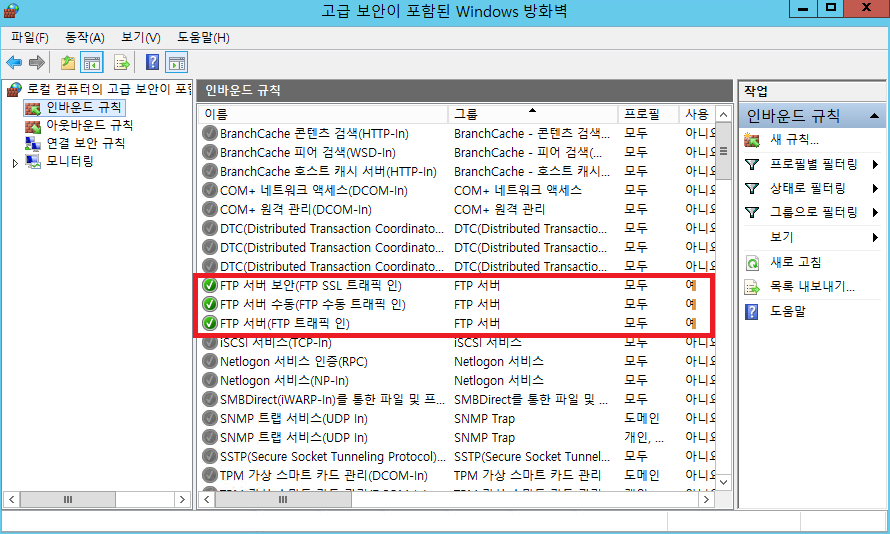Sort by the 그룹 column header
890x534 pixels.
tap(533, 114)
